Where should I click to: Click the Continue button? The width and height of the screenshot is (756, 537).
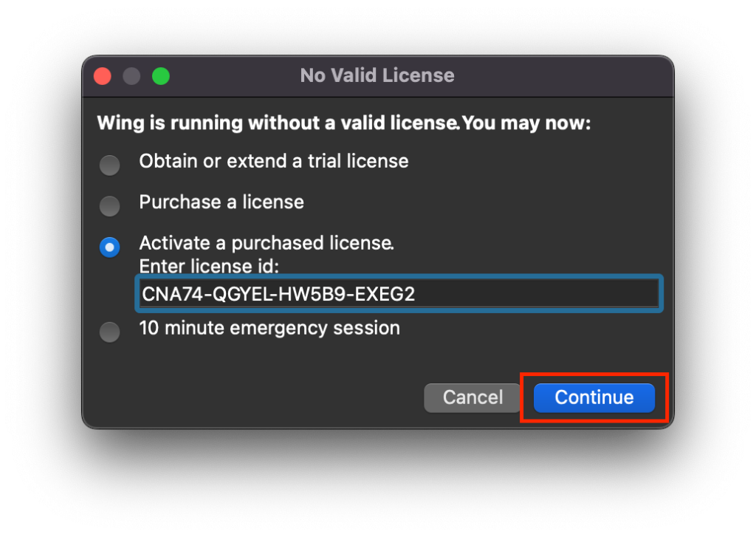tap(594, 397)
